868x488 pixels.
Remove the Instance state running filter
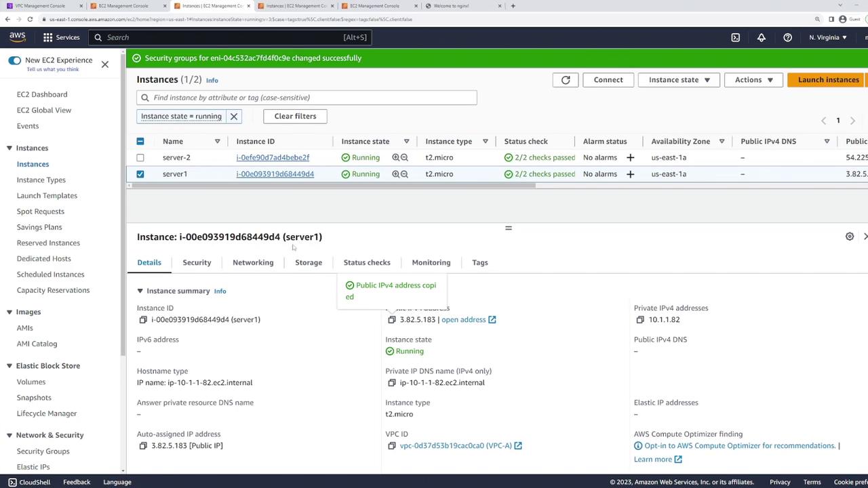(234, 117)
